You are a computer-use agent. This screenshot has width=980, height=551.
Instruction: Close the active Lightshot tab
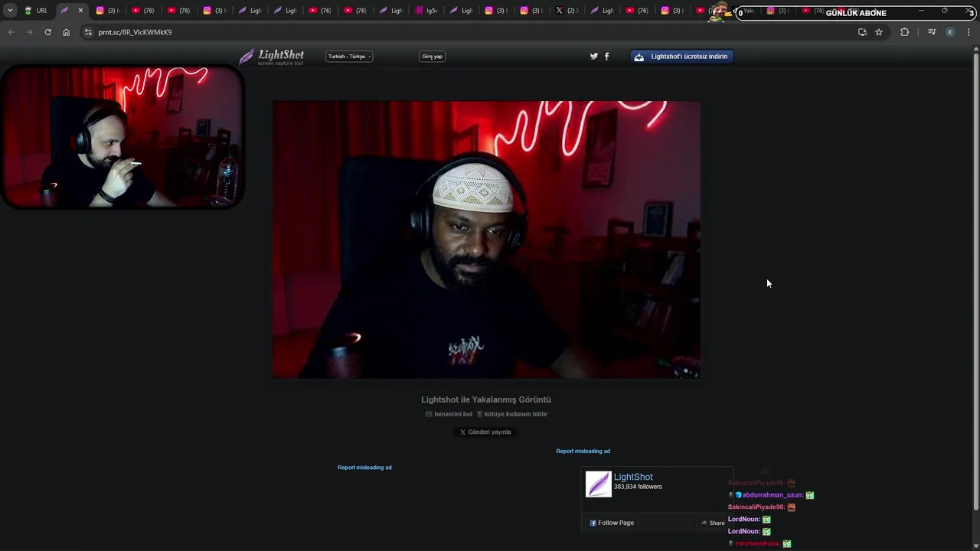point(80,11)
